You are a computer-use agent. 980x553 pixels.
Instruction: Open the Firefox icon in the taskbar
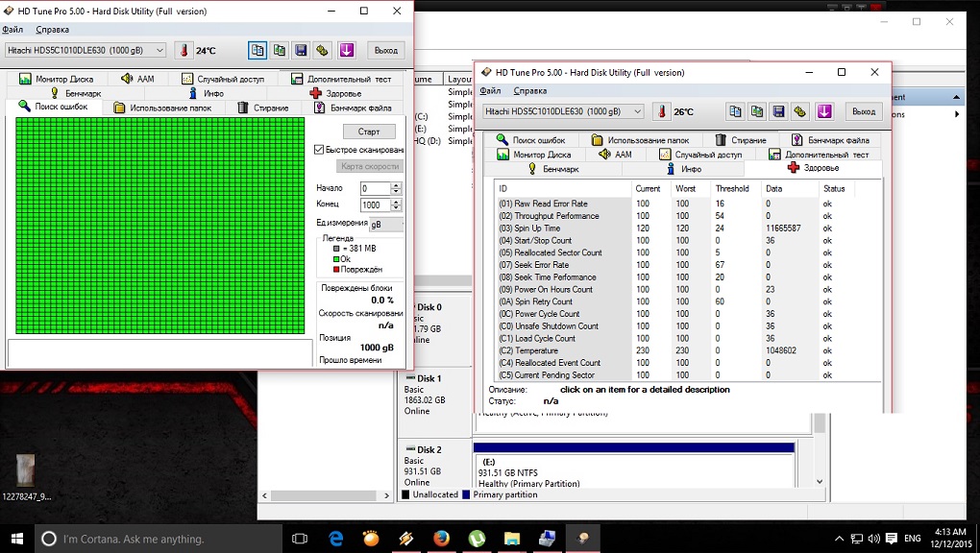(441, 539)
